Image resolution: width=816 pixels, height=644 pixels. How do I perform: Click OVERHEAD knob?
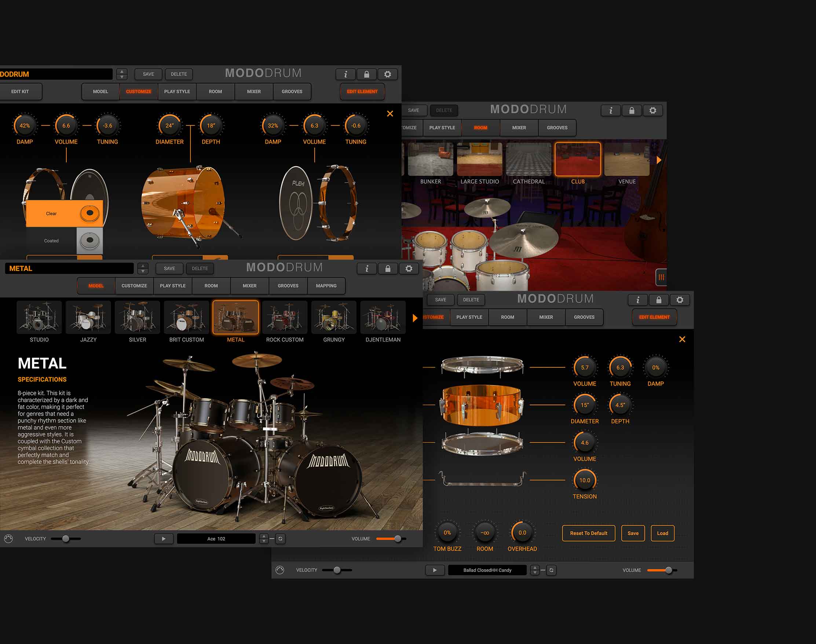click(x=522, y=533)
